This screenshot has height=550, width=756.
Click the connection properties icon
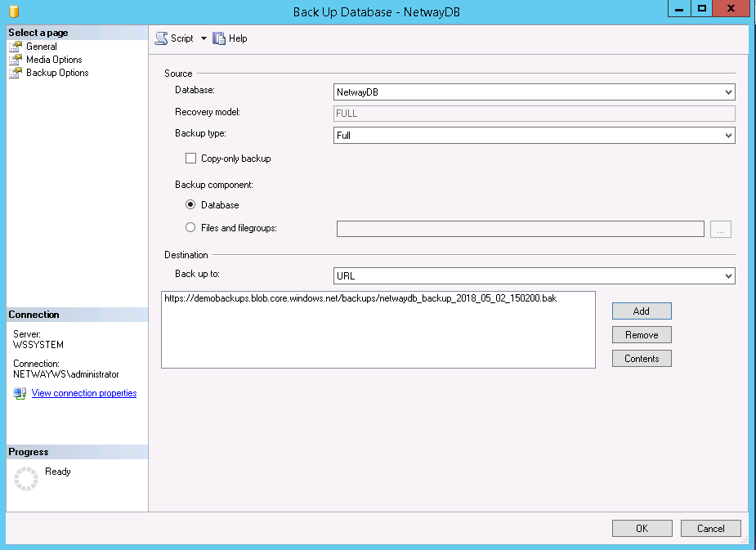(x=20, y=393)
